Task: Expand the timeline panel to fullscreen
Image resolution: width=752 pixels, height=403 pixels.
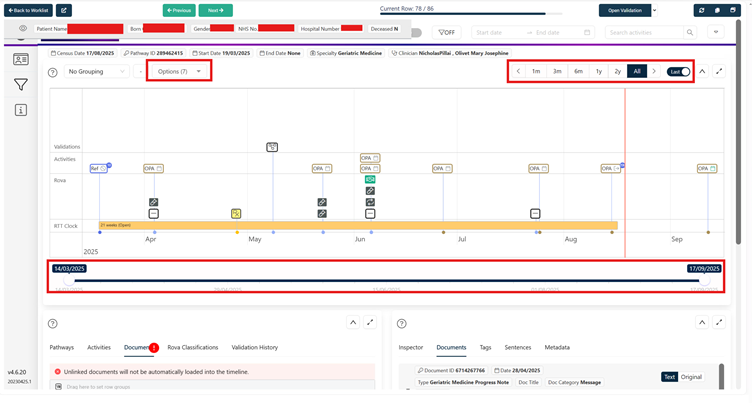Action: [x=719, y=72]
